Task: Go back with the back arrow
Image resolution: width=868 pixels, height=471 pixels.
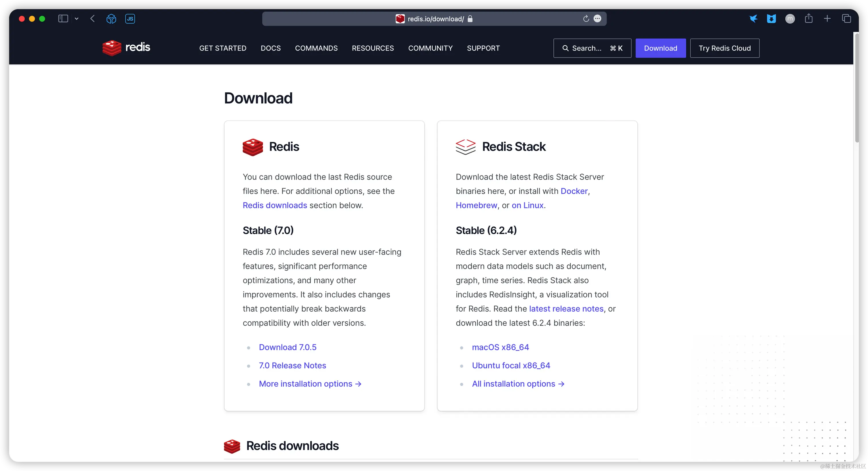Action: click(x=93, y=19)
